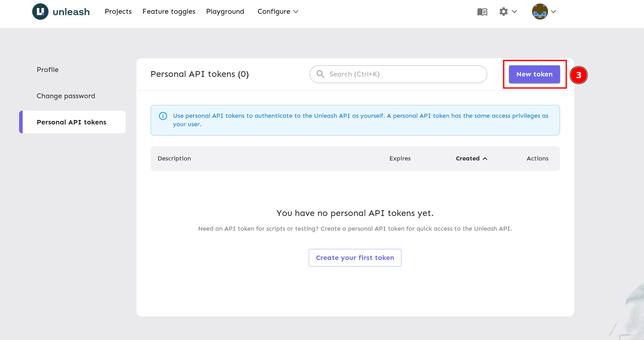Viewport: 644px width, 340px height.
Task: Select Personal API tokens sidebar tab
Action: pyautogui.click(x=72, y=122)
